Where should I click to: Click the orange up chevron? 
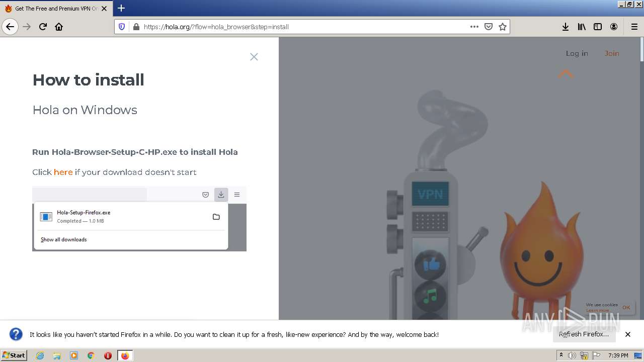(x=566, y=74)
